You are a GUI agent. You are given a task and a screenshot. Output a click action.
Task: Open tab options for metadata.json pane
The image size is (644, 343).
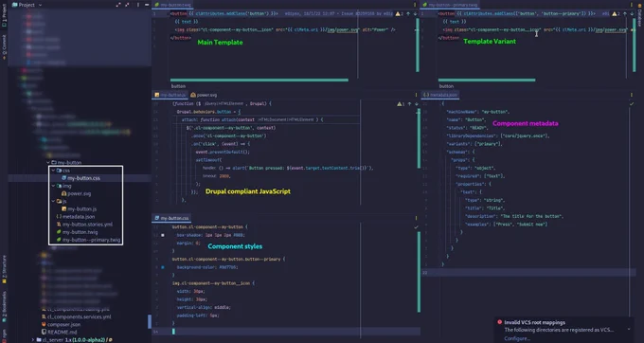[x=632, y=95]
